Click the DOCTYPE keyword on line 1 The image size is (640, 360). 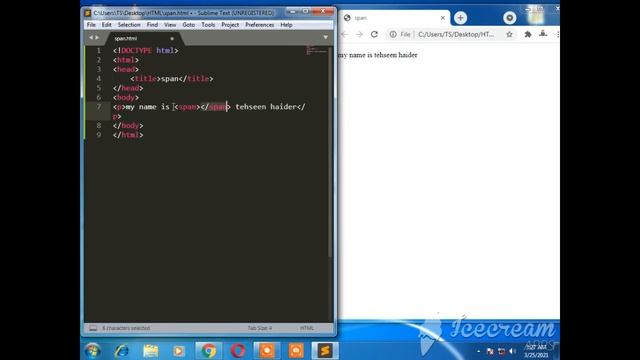click(x=136, y=51)
